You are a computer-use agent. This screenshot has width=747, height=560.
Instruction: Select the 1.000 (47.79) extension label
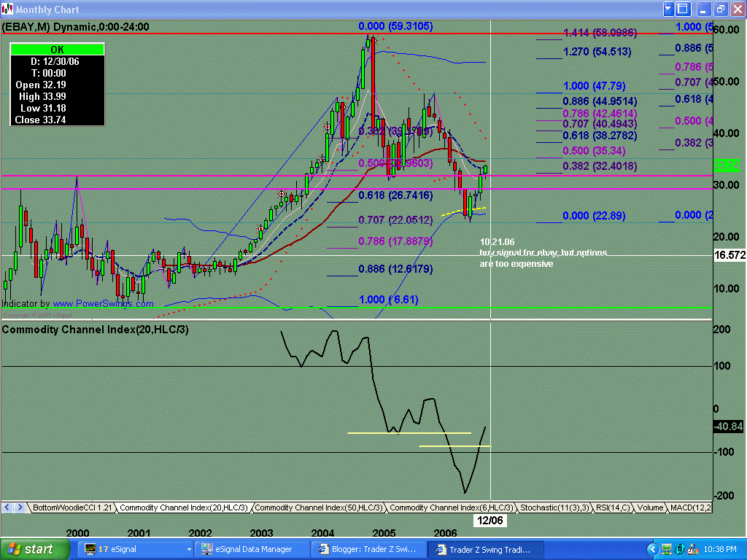coord(594,86)
